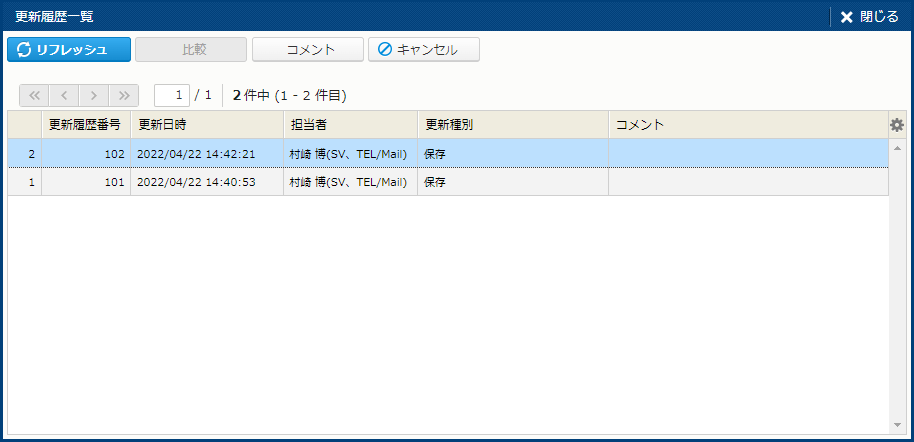The width and height of the screenshot is (914, 442).
Task: Click the リフレッシュ refresh button
Action: click(x=69, y=50)
